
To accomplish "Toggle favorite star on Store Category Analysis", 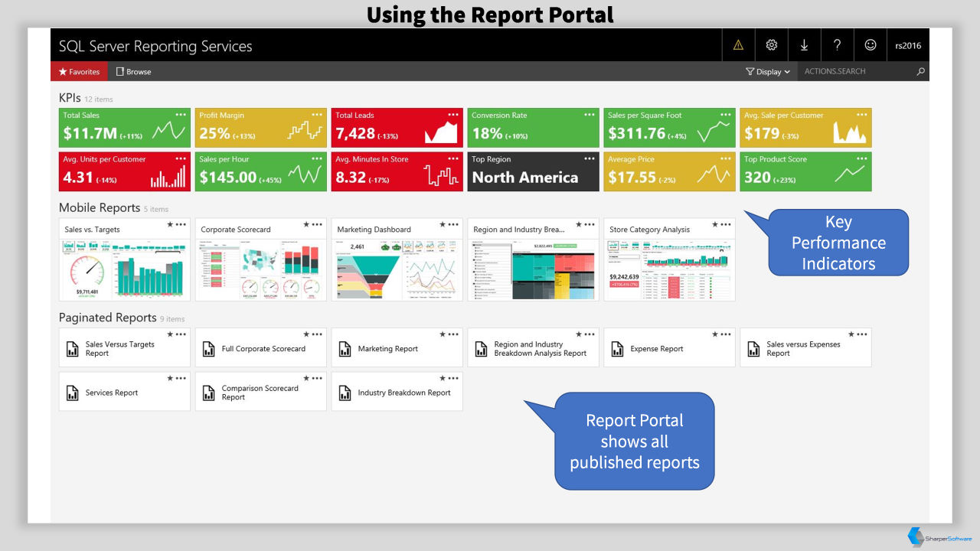I will click(x=715, y=224).
